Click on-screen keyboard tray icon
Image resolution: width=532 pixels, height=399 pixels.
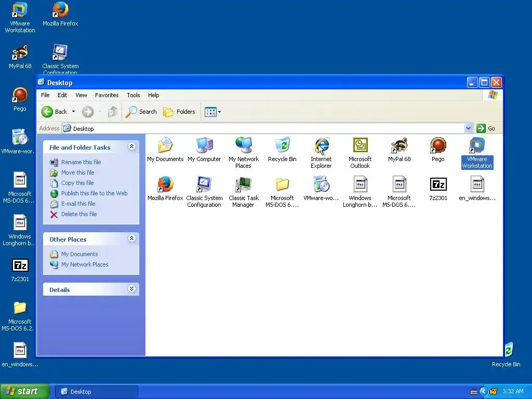[x=474, y=392]
